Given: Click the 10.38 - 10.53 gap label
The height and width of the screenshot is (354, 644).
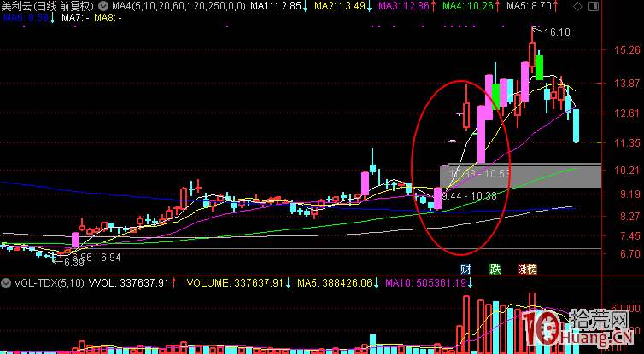Looking at the screenshot, I should click(x=480, y=173).
